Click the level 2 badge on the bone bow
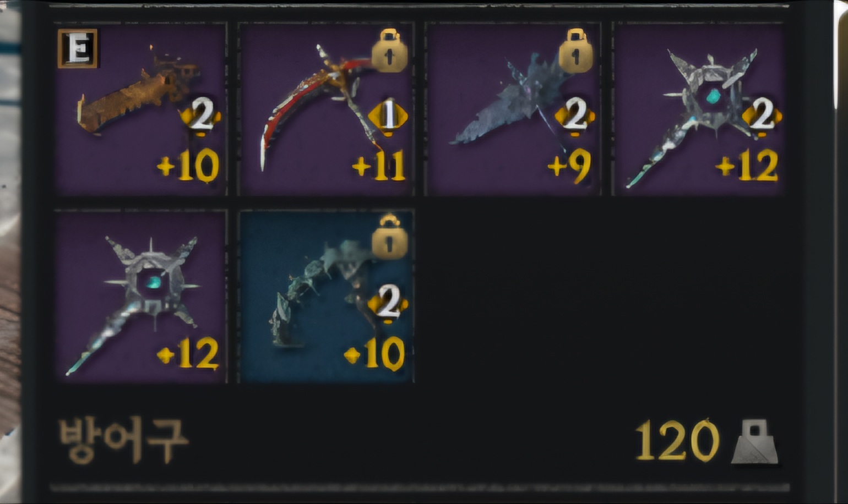The image size is (848, 504). pos(388,304)
